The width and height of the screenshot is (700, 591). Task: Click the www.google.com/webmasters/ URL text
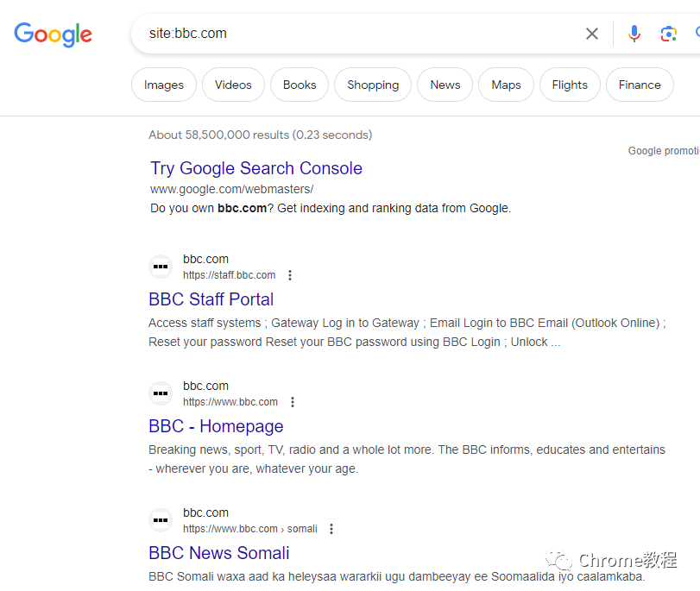231,189
